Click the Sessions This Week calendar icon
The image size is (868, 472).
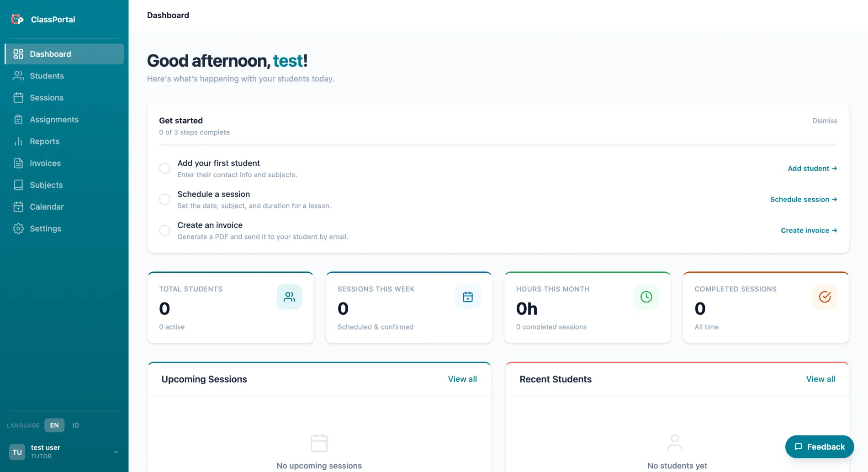point(468,297)
